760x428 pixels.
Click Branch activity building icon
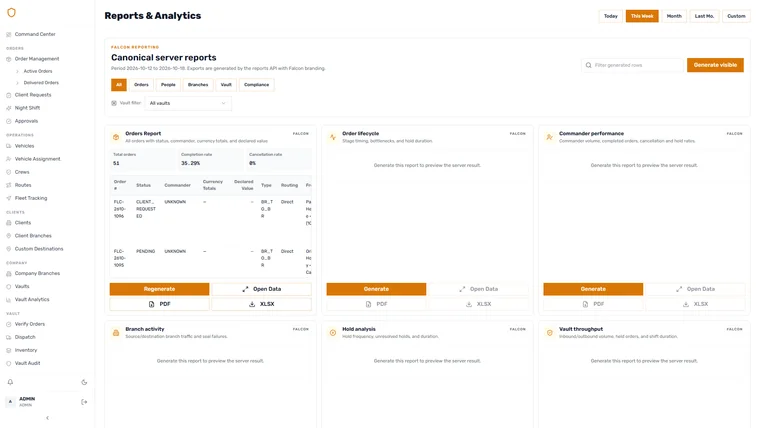click(x=116, y=333)
